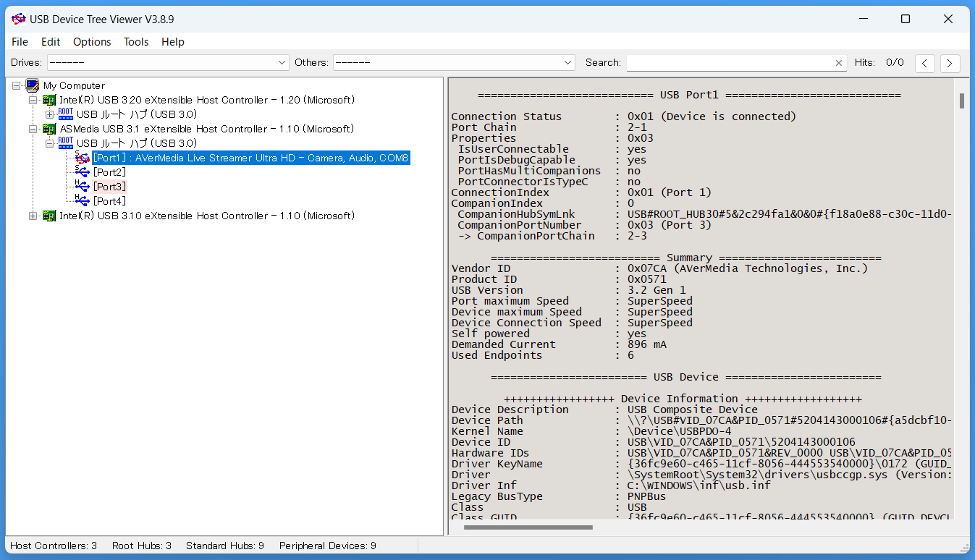Image resolution: width=975 pixels, height=560 pixels.
Task: Select Intel(R) USB 3.10 eXtensible Host Controller
Action: coord(207,216)
